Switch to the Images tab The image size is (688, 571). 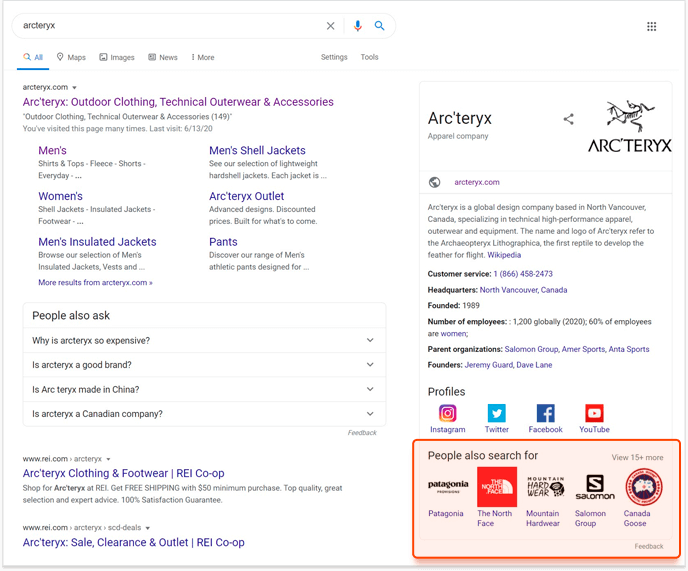pos(117,57)
